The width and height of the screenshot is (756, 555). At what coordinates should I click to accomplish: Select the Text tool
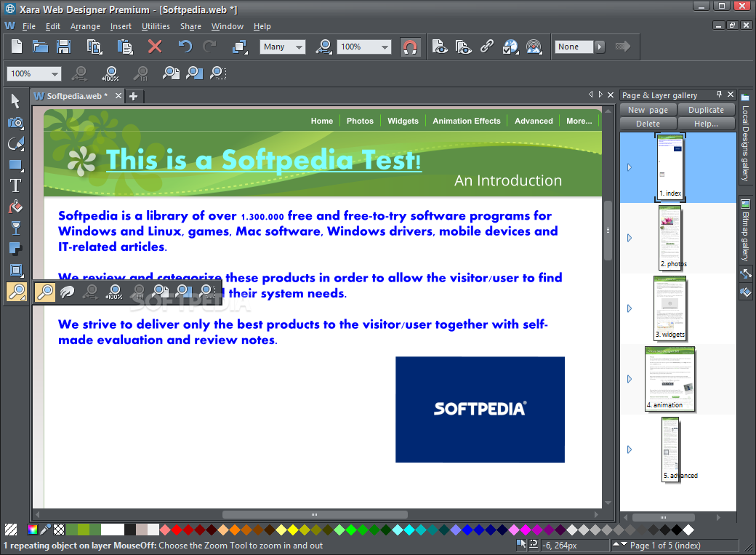point(15,185)
